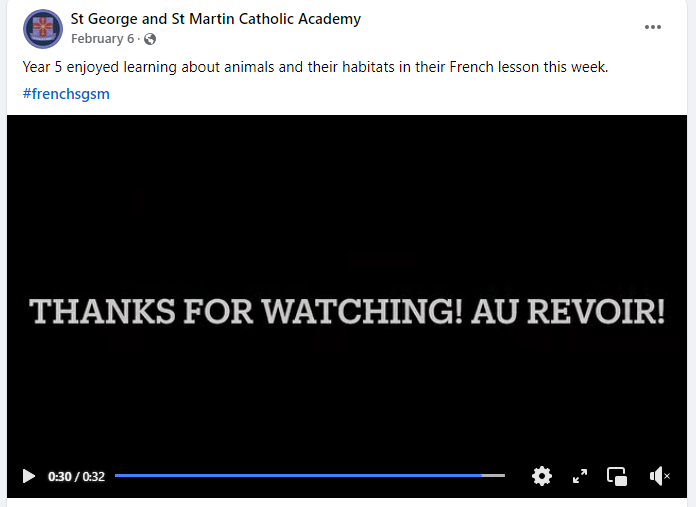The height and width of the screenshot is (507, 696).
Task: Open the video settings gear
Action: coord(542,476)
